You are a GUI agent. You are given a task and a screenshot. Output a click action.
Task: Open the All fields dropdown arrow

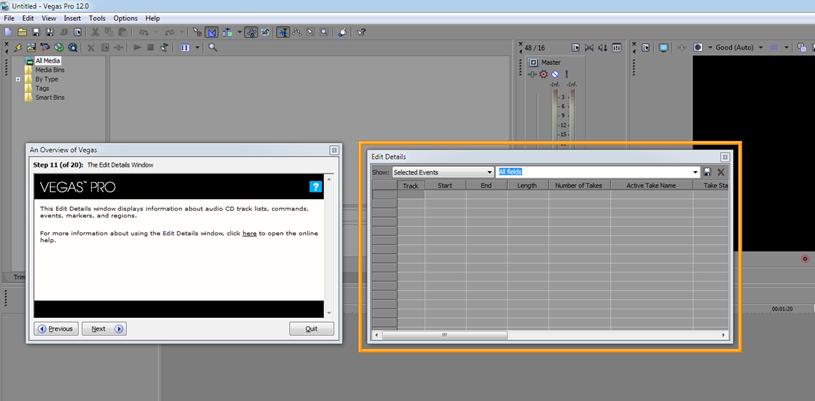696,172
